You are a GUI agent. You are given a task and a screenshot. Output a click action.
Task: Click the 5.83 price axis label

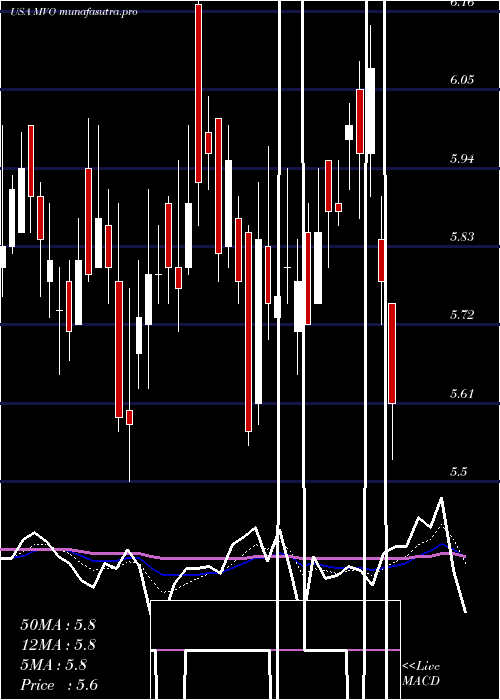pyautogui.click(x=461, y=237)
